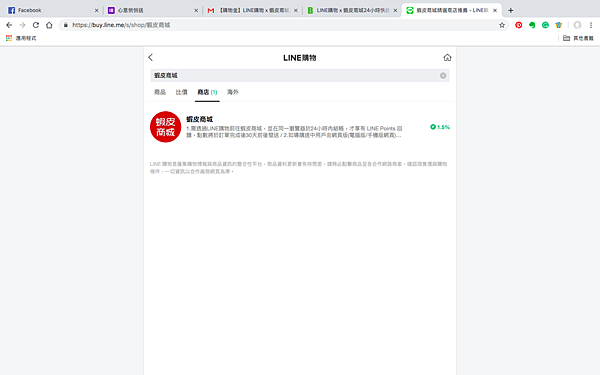Click the address bar URL buy.line.me

[x=121, y=25]
